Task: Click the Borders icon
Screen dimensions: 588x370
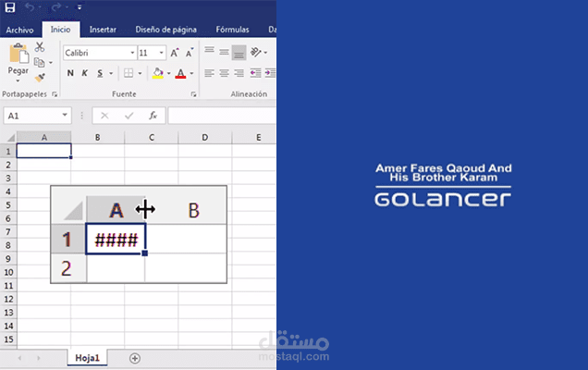Action: [x=129, y=73]
